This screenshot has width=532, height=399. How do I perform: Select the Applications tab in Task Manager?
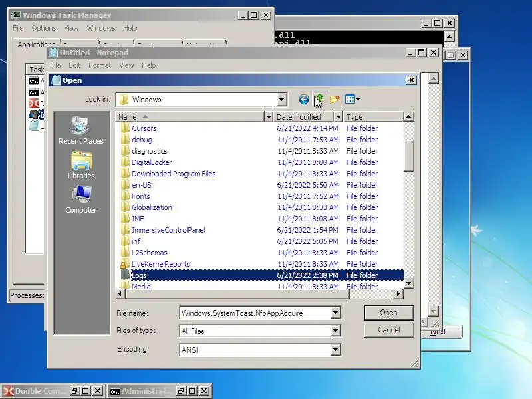[37, 45]
